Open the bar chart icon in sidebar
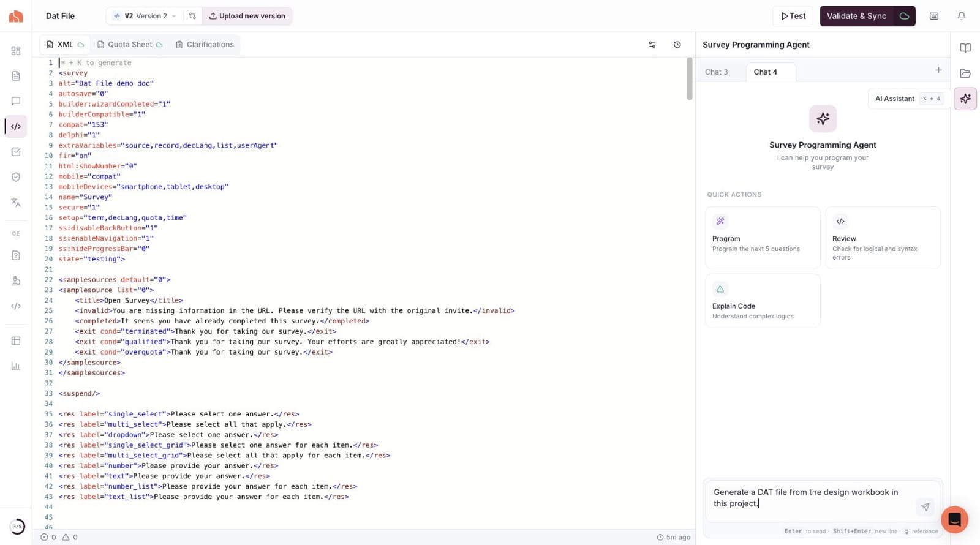 click(16, 366)
